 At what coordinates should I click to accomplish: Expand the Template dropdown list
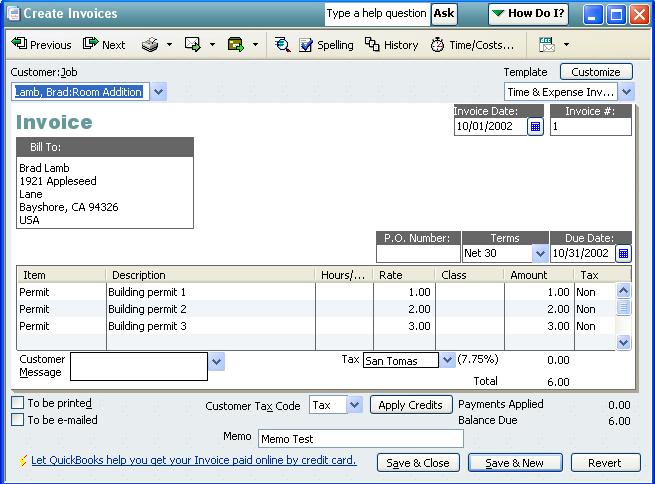tap(626, 91)
